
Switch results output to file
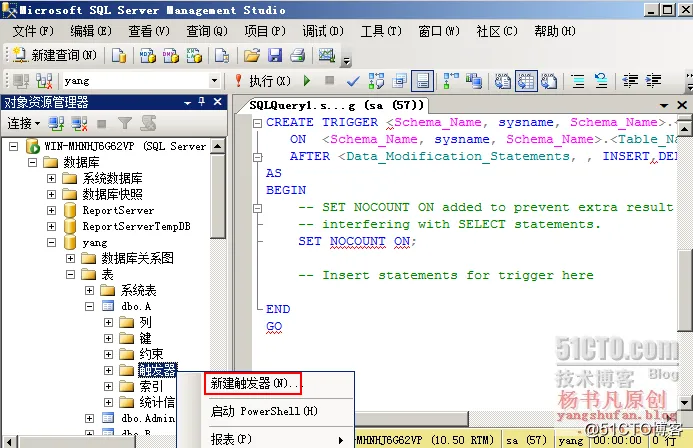(549, 81)
